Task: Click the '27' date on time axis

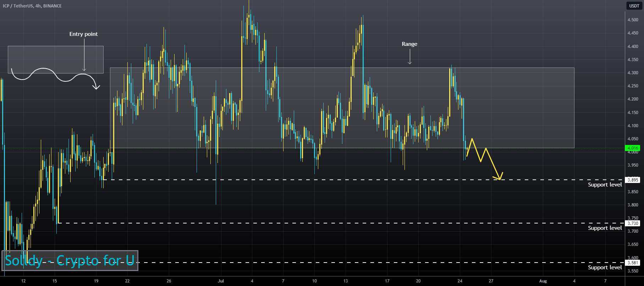Action: [x=491, y=281]
